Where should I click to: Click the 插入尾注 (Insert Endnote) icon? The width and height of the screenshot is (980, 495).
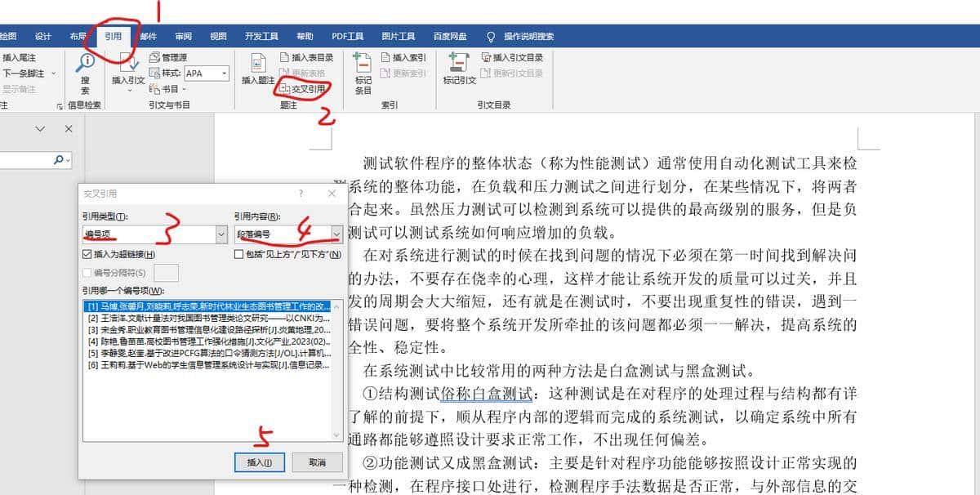point(22,57)
